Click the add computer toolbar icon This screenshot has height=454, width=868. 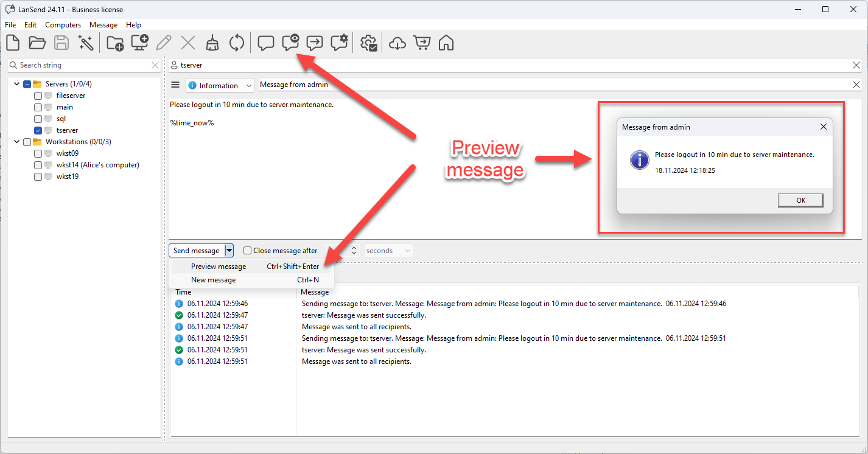click(x=140, y=43)
